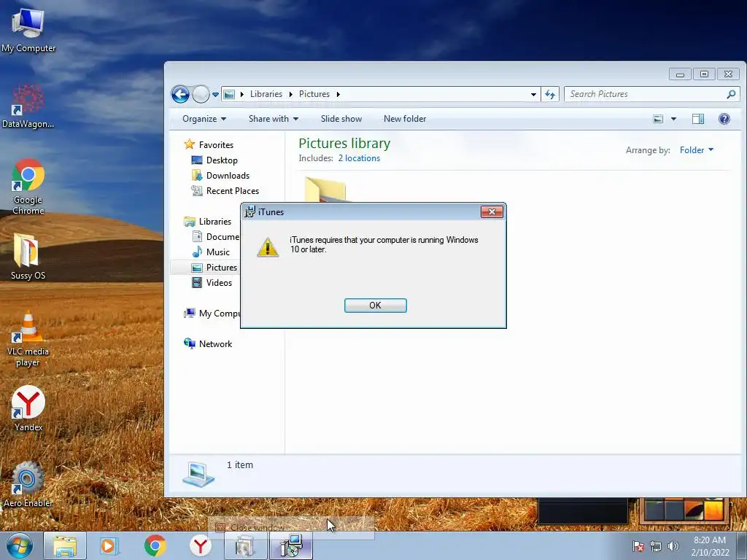The width and height of the screenshot is (747, 560).
Task: Open the Windows Start menu
Action: tap(19, 545)
